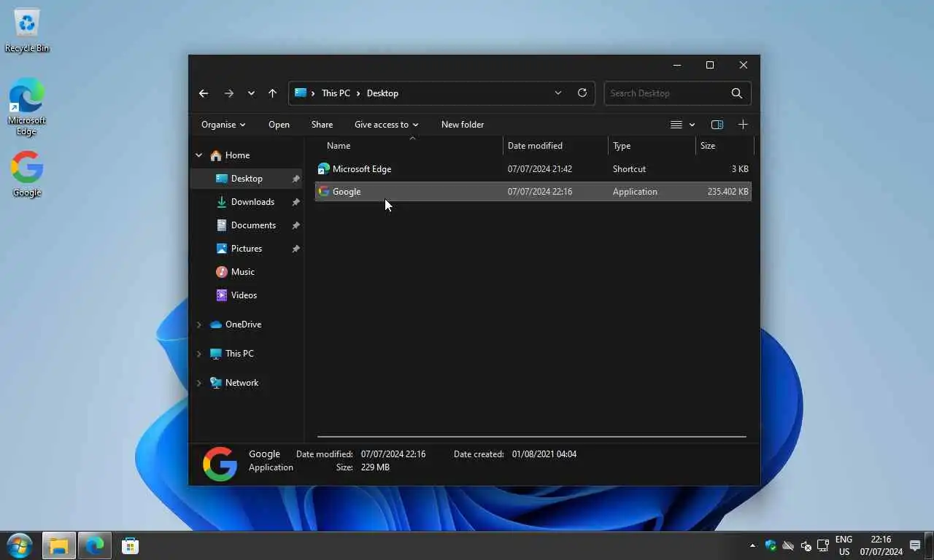
Task: Create a New folder
Action: point(463,125)
